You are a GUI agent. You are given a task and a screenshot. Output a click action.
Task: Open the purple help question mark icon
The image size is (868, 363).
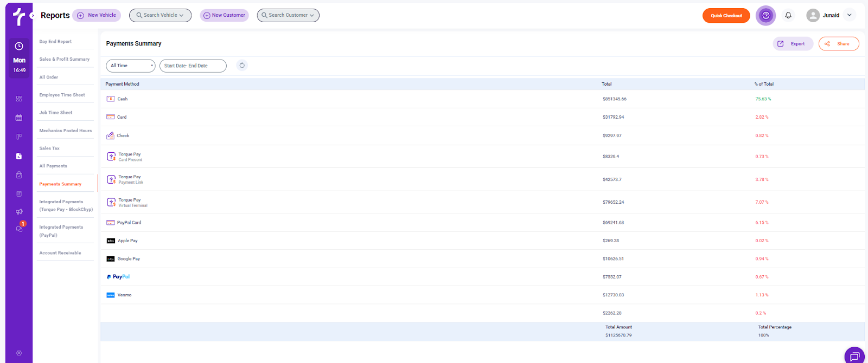pos(765,16)
